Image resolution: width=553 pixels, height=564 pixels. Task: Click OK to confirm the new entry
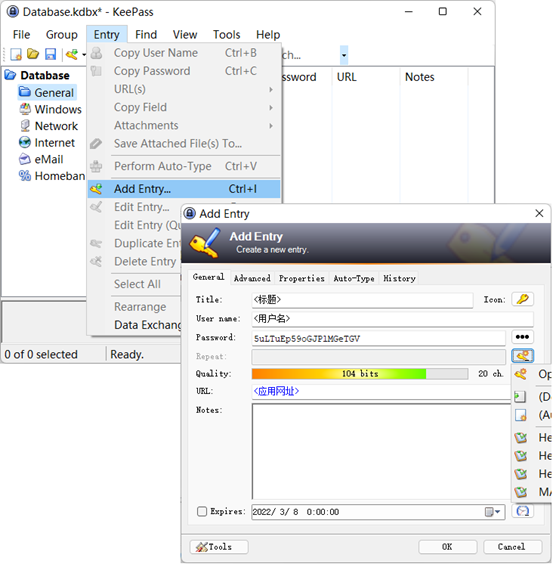coord(447,547)
